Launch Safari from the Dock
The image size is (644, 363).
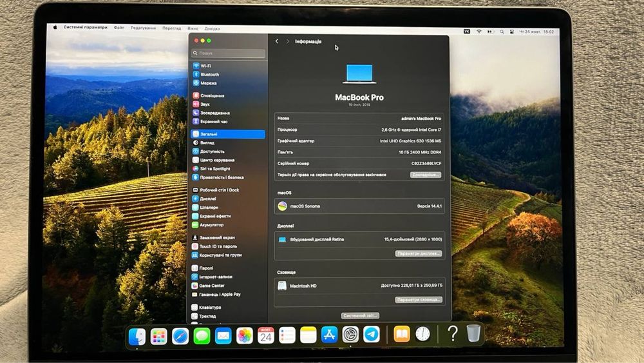[x=180, y=337]
